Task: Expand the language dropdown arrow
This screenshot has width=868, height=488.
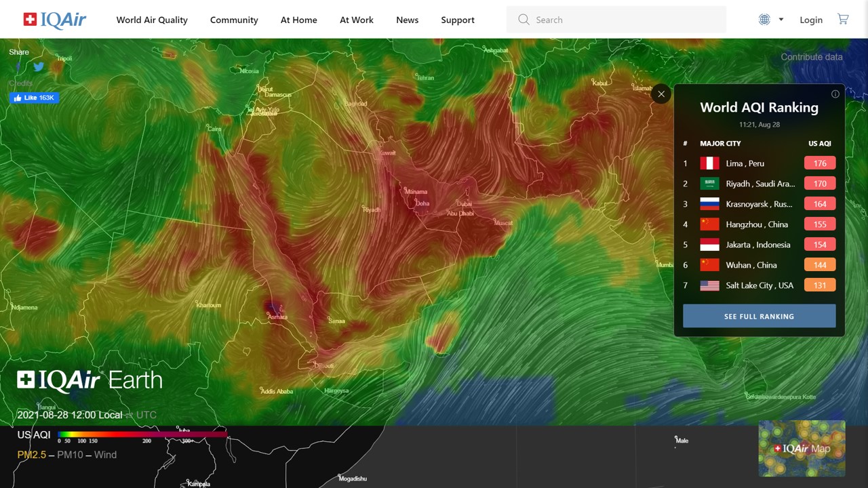Action: point(781,20)
